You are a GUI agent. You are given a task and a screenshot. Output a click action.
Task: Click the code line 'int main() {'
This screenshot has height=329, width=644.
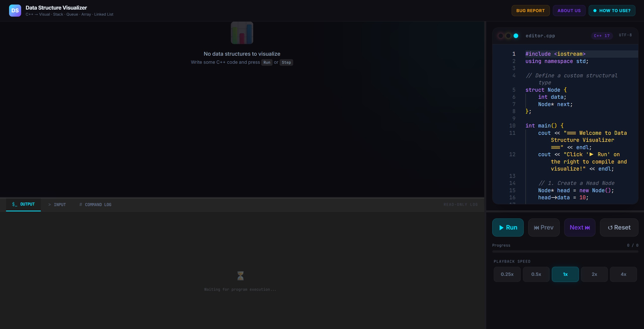point(544,126)
